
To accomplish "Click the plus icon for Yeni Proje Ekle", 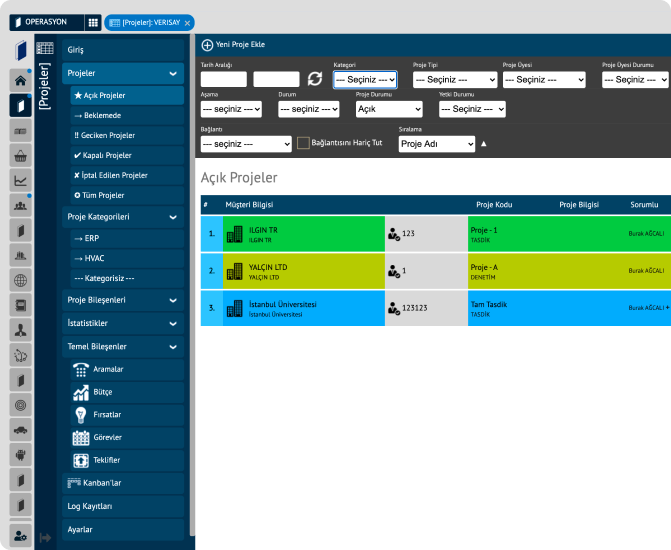I will click(x=207, y=45).
